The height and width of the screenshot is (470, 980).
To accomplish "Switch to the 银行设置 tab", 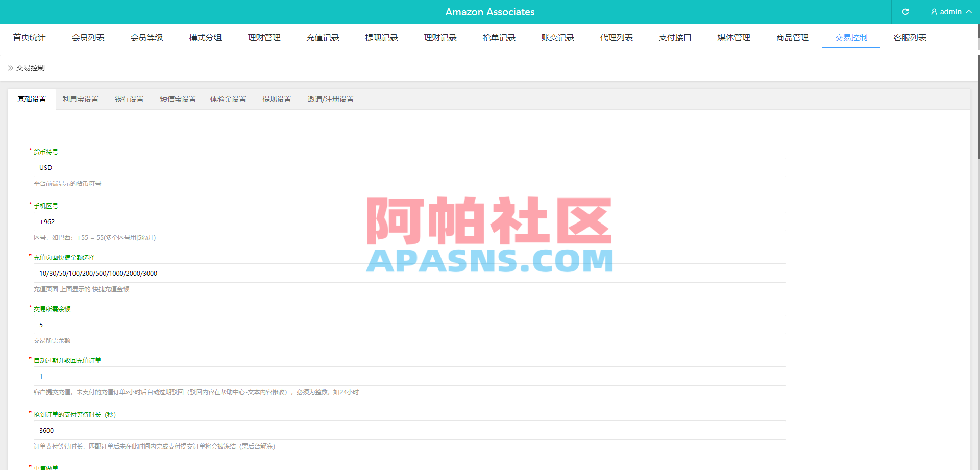I will tap(129, 98).
